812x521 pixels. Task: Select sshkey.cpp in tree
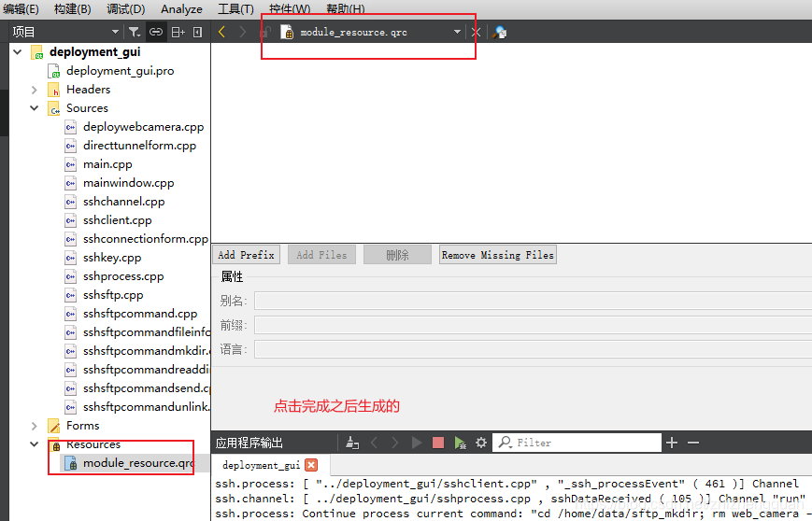click(x=112, y=257)
